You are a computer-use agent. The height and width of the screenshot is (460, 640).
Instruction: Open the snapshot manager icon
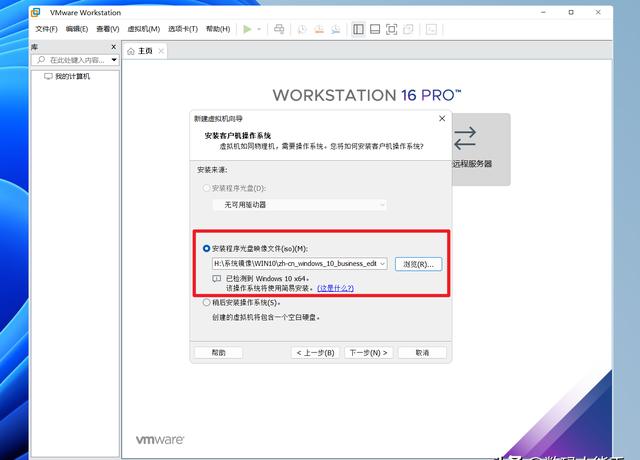click(336, 29)
